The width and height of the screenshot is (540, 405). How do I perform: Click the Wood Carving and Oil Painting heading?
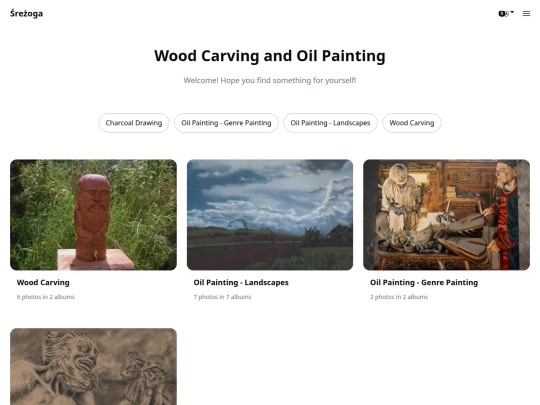(270, 56)
